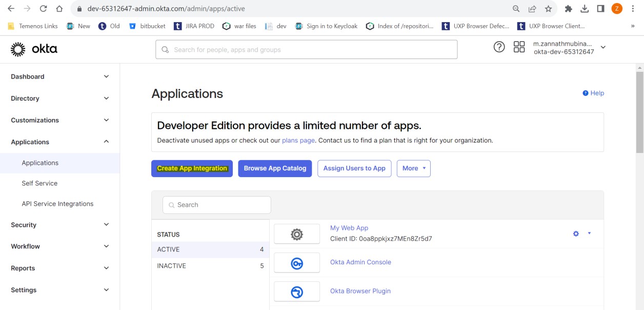Click the Okta help question mark icon

[499, 47]
